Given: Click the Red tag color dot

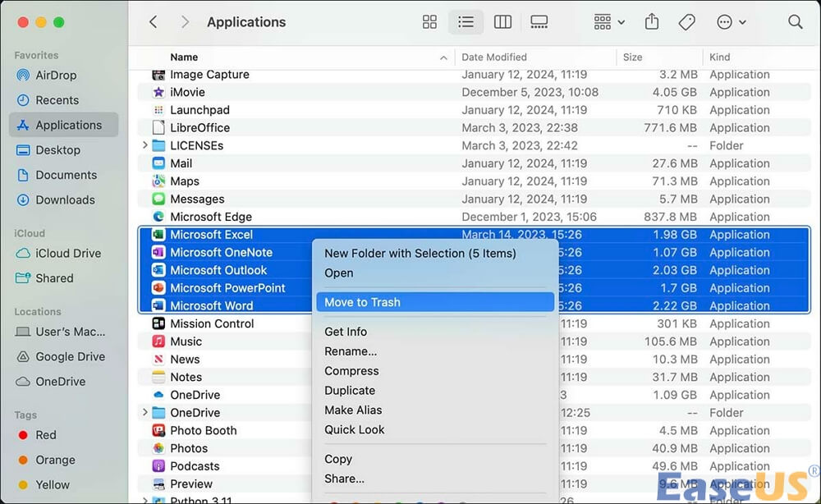Looking at the screenshot, I should click(x=22, y=435).
